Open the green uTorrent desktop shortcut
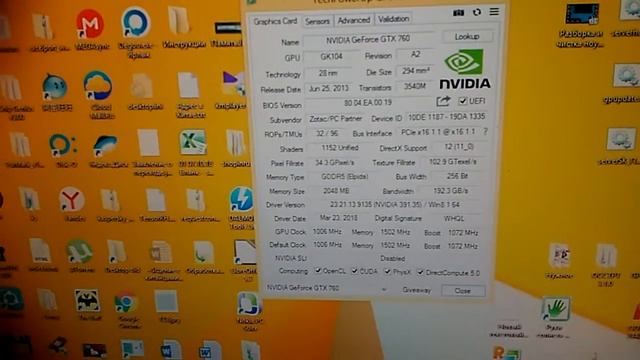640x360 pixels. coord(79,251)
